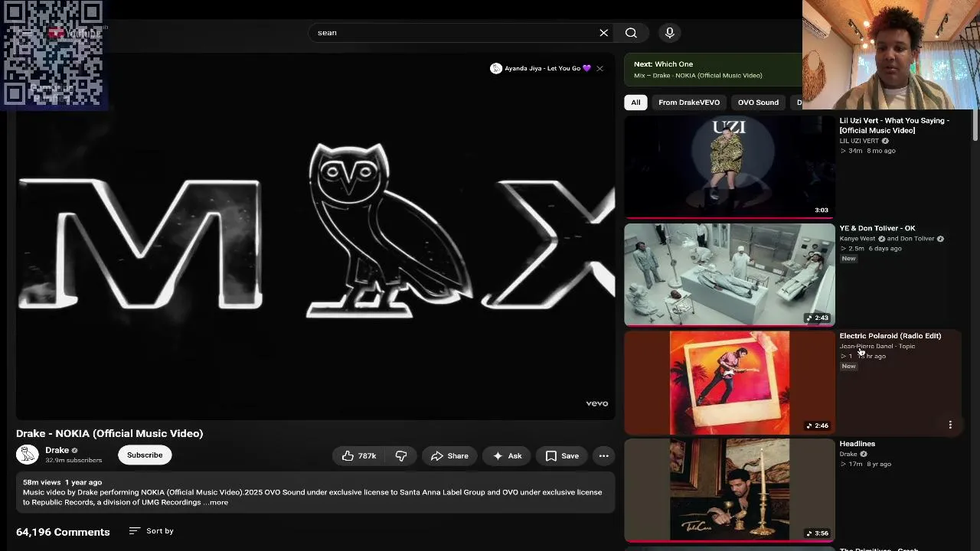Click the magnifying glass search icon
The image size is (980, 551).
(x=631, y=33)
